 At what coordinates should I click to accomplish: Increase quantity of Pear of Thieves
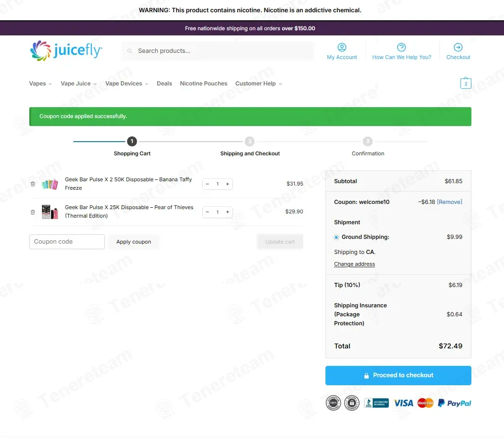coord(228,212)
